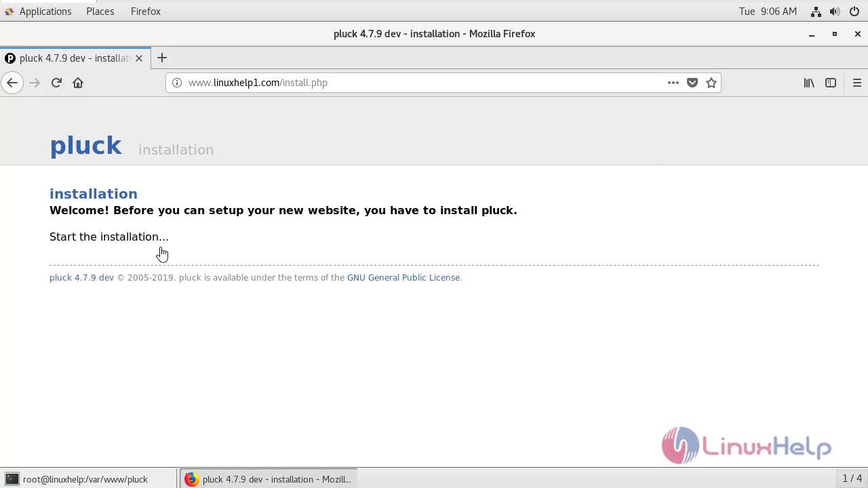Switch to the root@linuxhelp terminal taskbar item
The height and width of the screenshot is (488, 868).
point(88,479)
